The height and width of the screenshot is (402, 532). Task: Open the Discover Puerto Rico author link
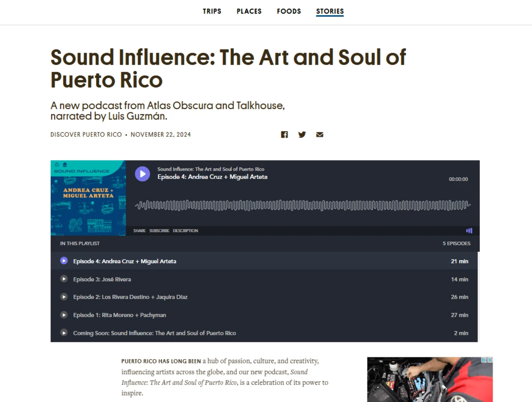click(x=86, y=135)
